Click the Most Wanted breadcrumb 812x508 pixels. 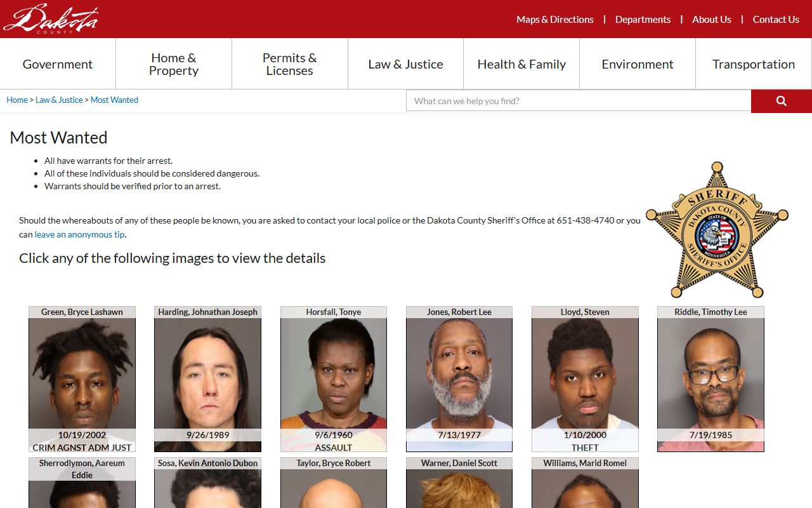[114, 100]
